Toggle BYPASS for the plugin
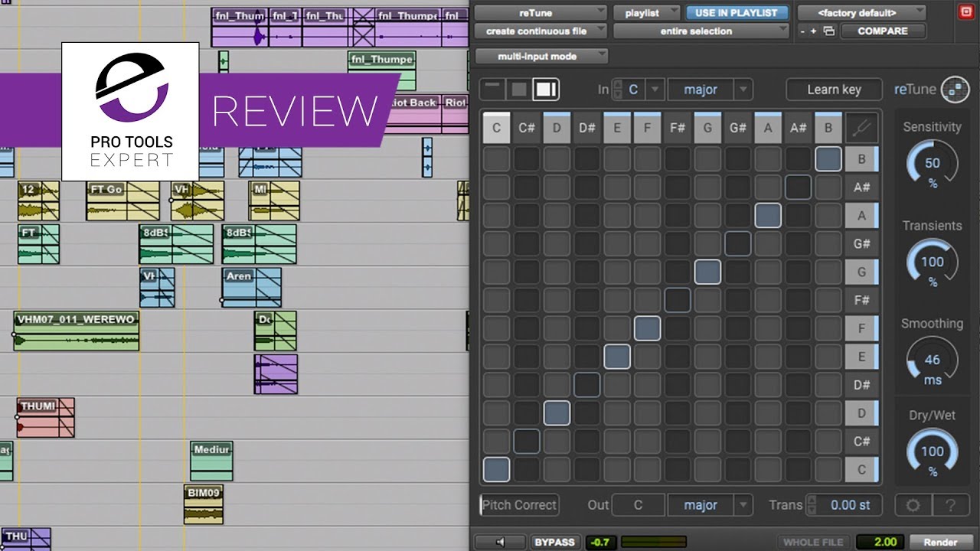Viewport: 980px width, 551px height. (x=554, y=542)
